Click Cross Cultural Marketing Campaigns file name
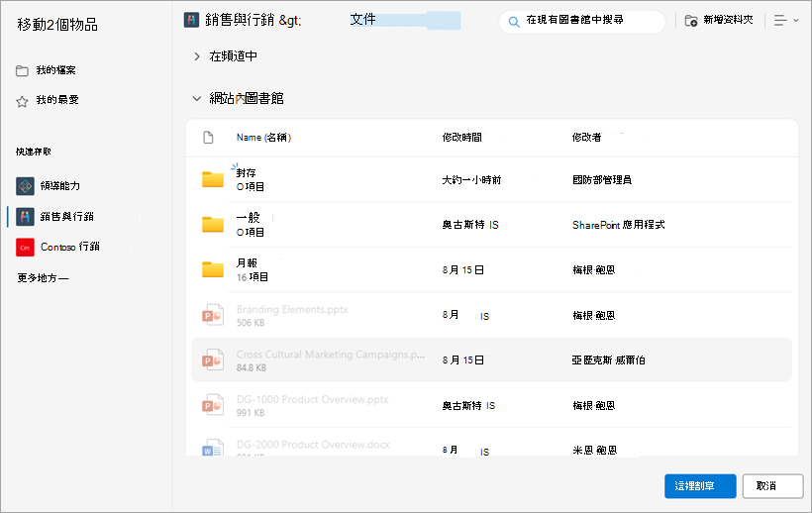Screen dimensions: 812x513 click(x=331, y=355)
